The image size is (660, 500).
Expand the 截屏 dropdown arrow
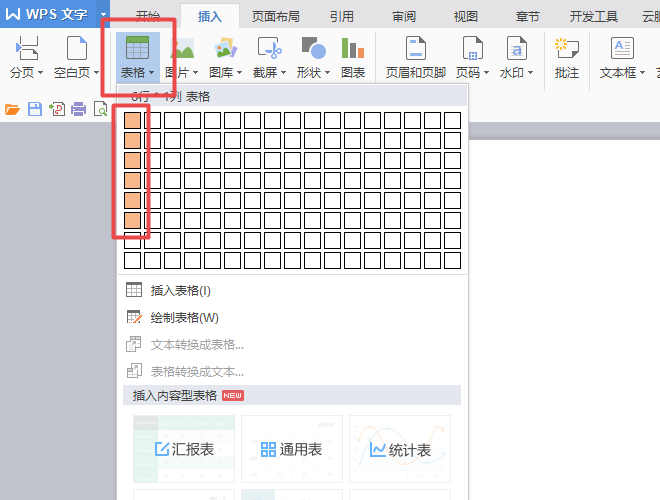tap(283, 73)
